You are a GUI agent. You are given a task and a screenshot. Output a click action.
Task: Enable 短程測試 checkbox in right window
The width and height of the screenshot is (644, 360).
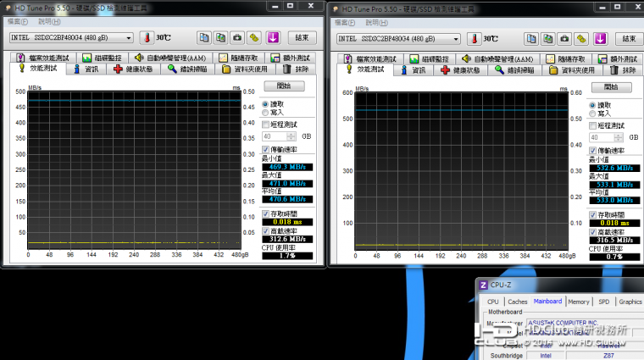click(x=592, y=125)
